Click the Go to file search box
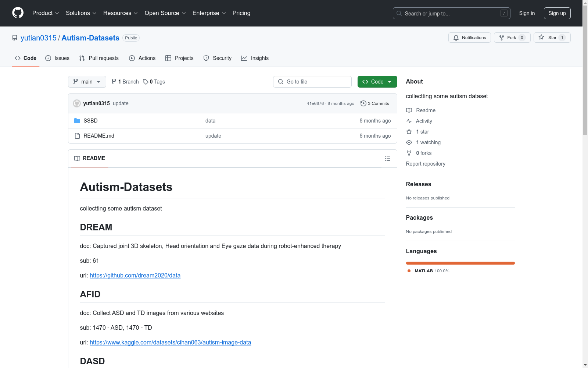 [312, 82]
